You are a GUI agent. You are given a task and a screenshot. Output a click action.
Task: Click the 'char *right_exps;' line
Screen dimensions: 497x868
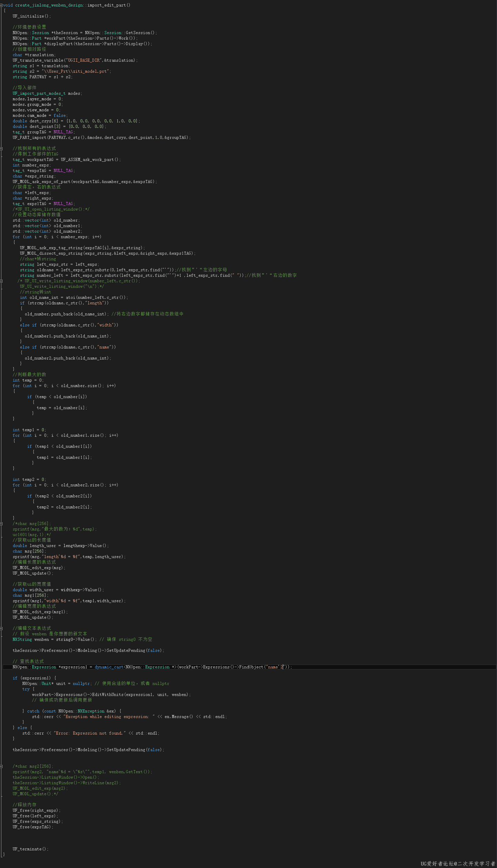(33, 198)
